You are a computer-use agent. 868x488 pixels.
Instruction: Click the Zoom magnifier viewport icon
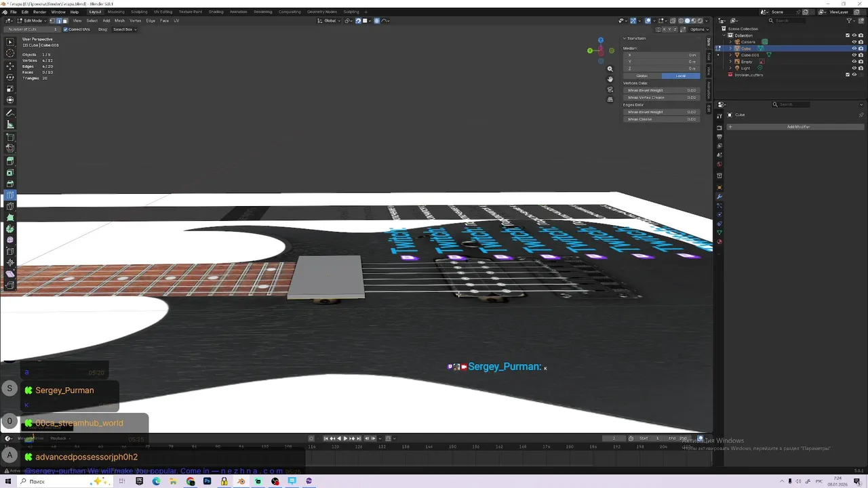pyautogui.click(x=610, y=69)
